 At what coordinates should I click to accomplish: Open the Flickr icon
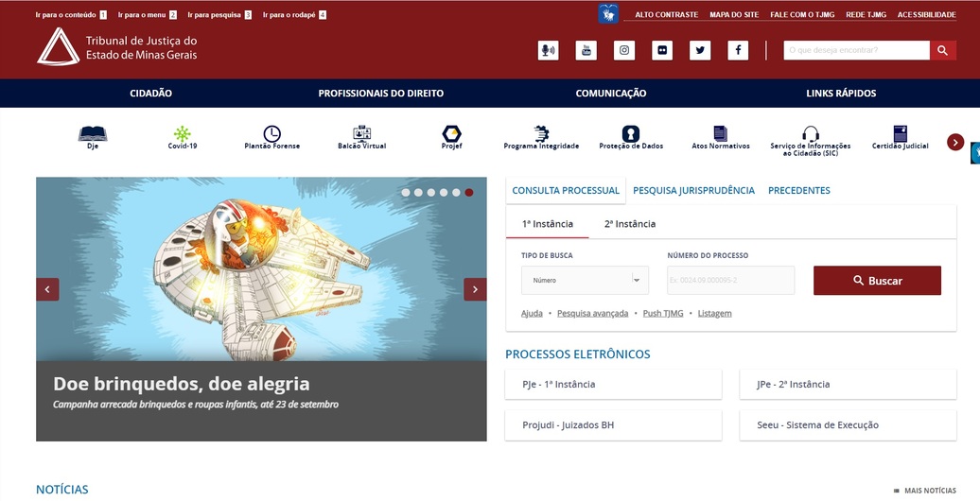tap(662, 51)
